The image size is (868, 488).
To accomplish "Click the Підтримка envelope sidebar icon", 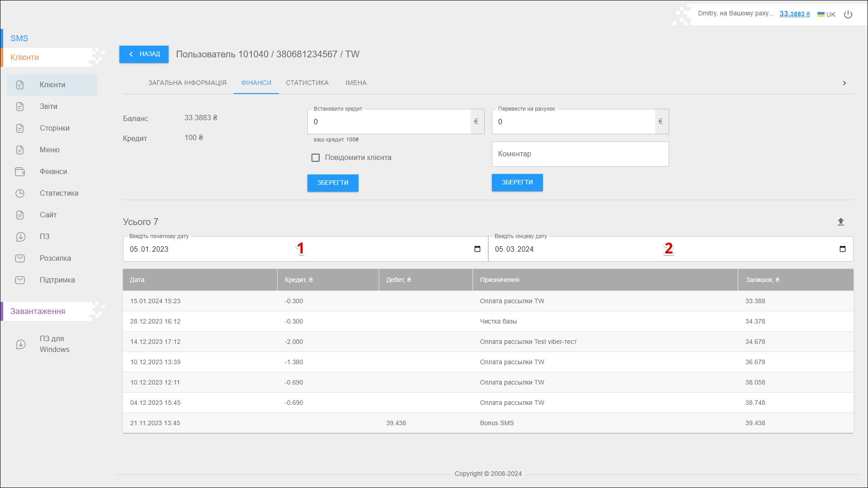I will (x=20, y=280).
